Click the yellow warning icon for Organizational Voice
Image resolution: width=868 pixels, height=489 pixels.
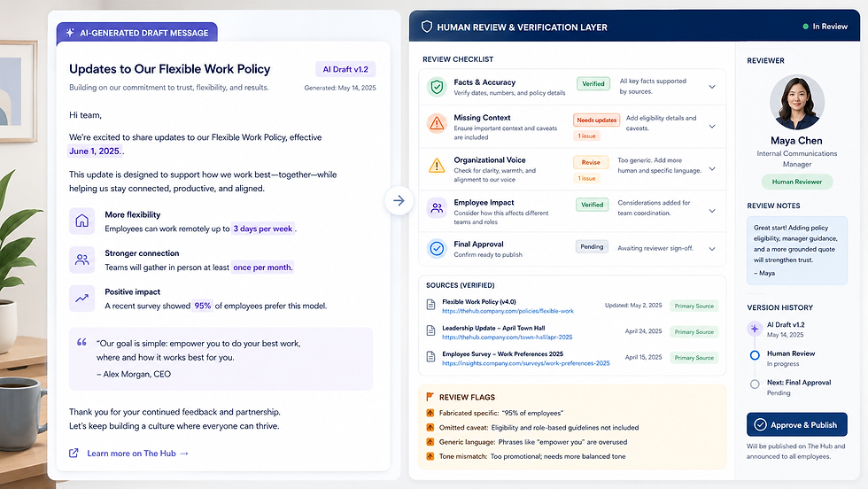pyautogui.click(x=437, y=165)
